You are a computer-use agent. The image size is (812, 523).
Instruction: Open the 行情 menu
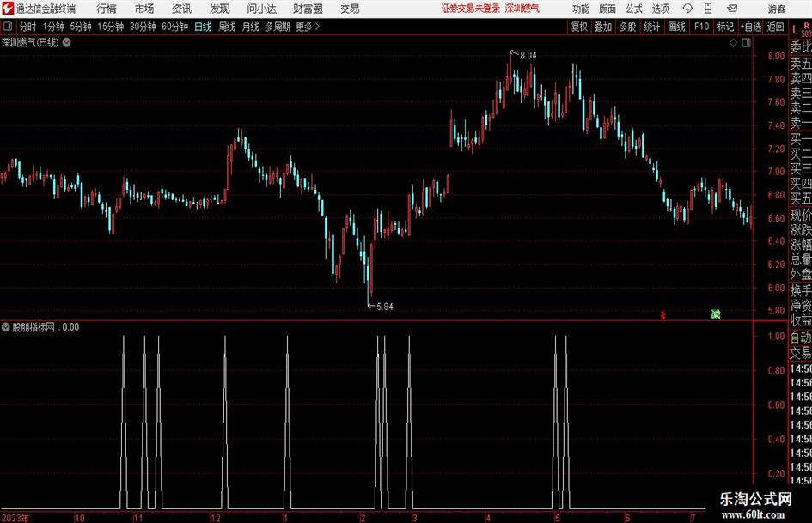107,9
